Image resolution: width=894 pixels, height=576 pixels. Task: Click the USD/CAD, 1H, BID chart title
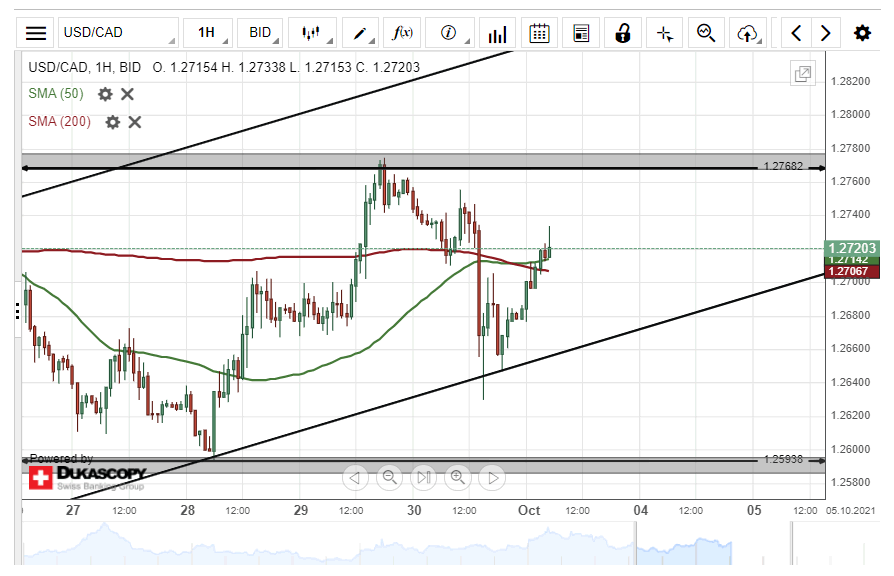coord(84,67)
